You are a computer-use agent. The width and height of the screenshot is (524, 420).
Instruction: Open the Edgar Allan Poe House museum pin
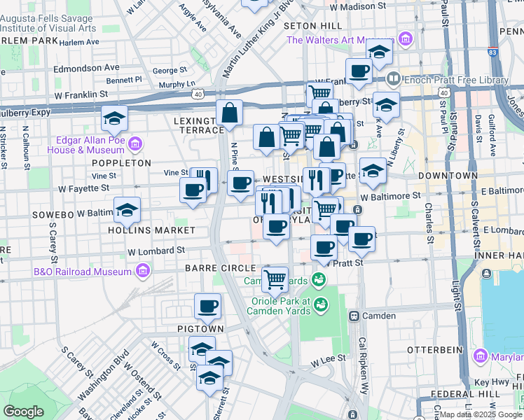(x=136, y=144)
